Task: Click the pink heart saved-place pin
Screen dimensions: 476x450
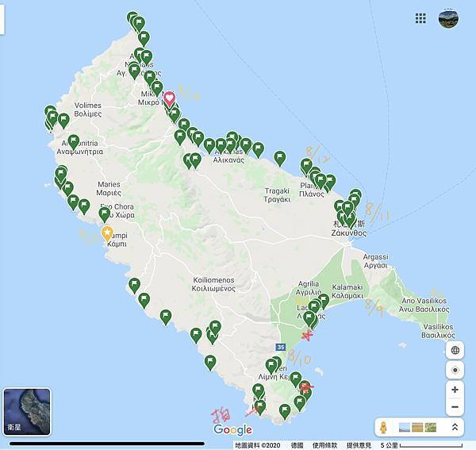Action: 169,99
